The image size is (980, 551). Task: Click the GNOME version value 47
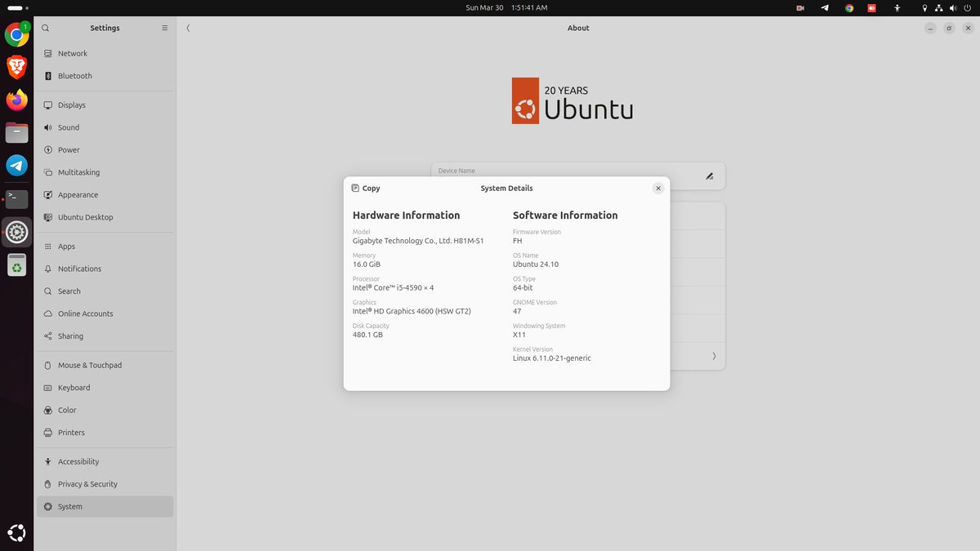(x=517, y=311)
